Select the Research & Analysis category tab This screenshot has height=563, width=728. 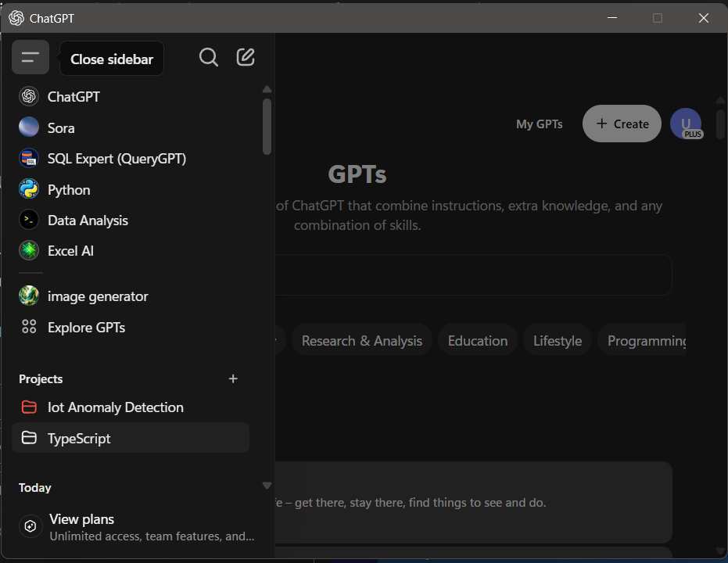[x=362, y=341]
